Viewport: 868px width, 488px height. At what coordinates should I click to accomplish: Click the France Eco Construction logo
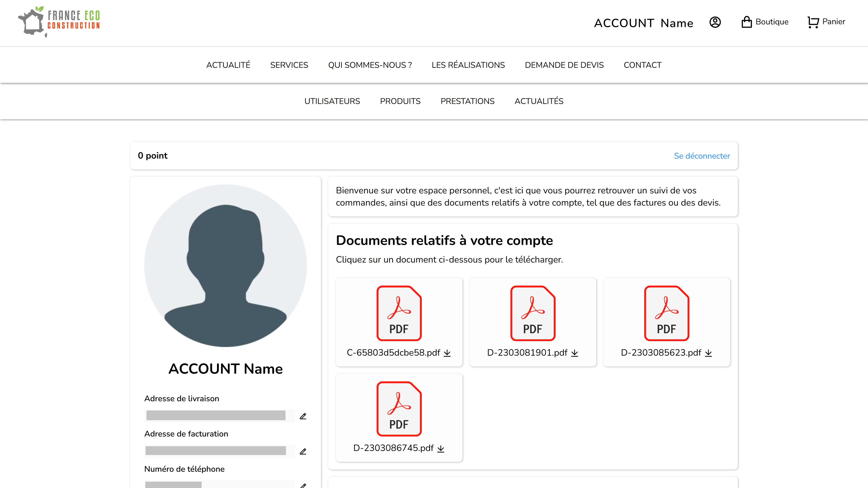tap(59, 22)
